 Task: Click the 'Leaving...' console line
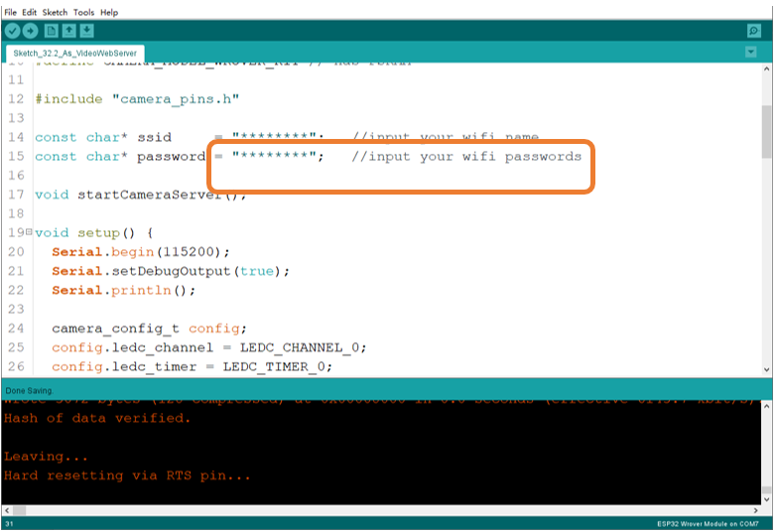[x=46, y=457]
